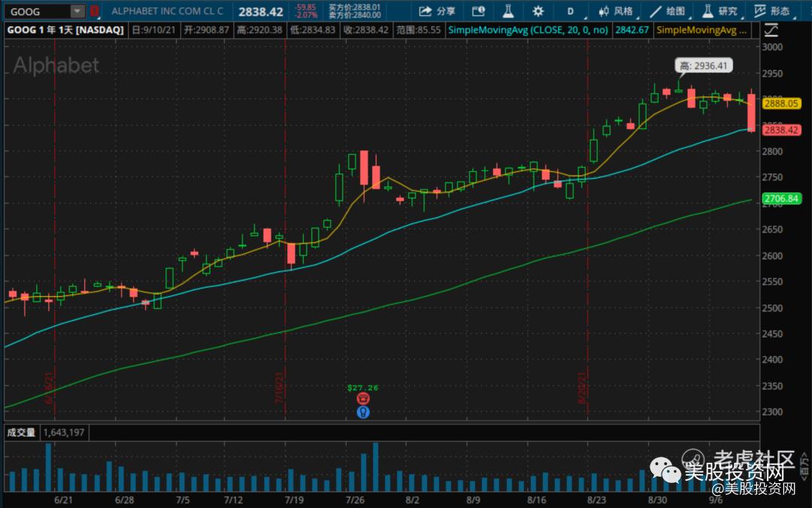Click the red 2838.42 last price tag

click(x=781, y=130)
